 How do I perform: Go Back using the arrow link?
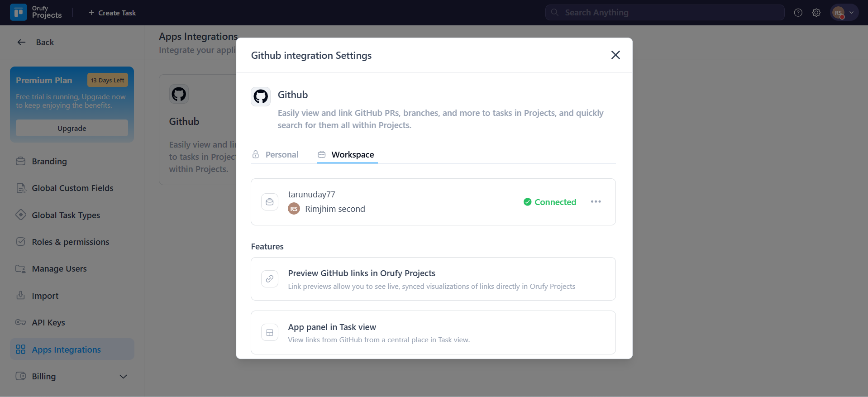point(36,43)
